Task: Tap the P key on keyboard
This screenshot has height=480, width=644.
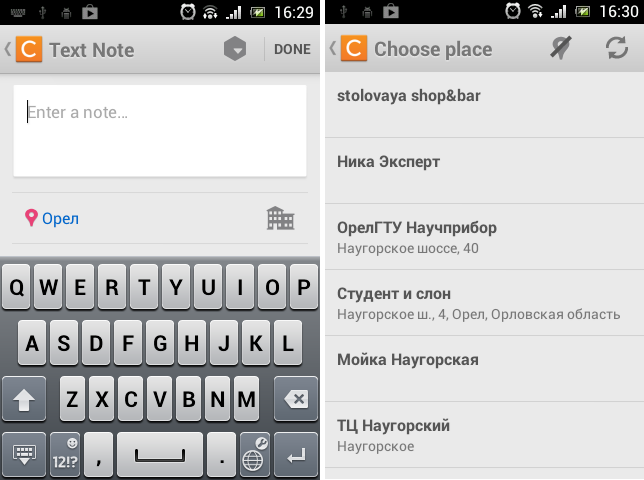Action: coord(304,287)
